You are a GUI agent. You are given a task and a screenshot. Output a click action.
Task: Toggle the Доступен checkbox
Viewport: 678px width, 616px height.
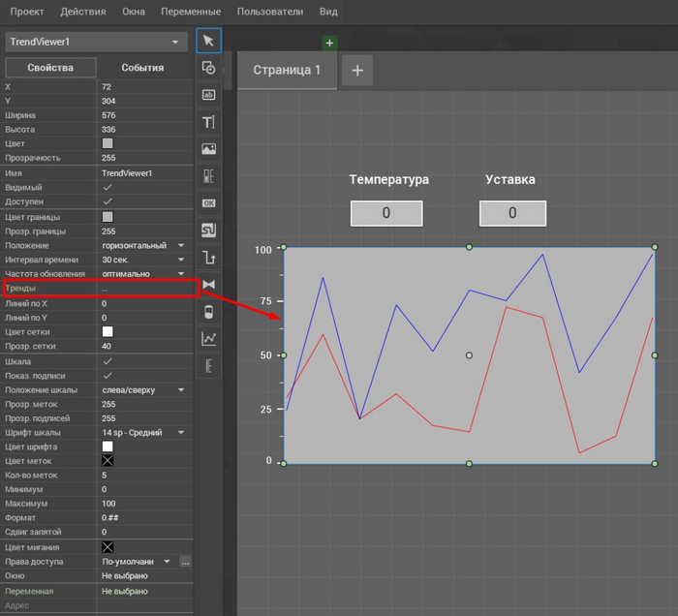[108, 201]
